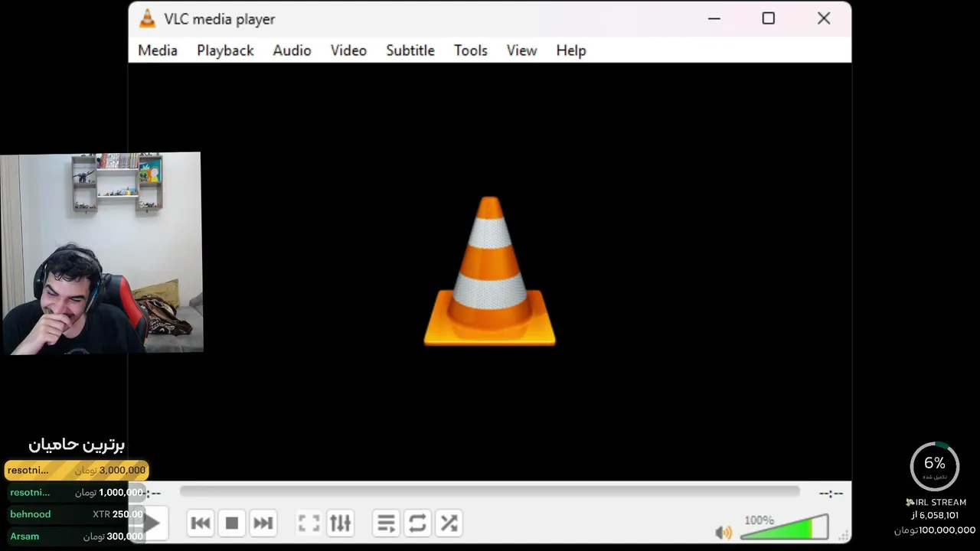Click the "Arsam" supporter name
Viewport: 980px width, 551px height.
tap(24, 536)
